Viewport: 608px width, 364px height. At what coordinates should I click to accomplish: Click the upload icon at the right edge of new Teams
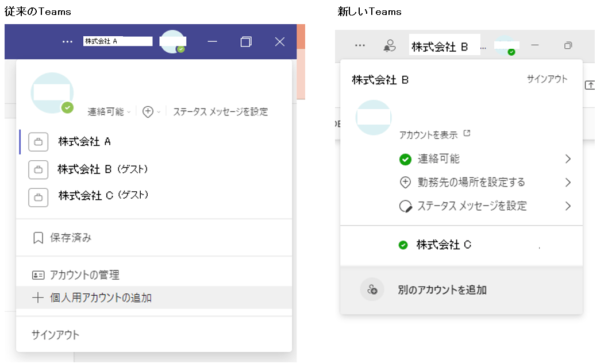pos(590,85)
